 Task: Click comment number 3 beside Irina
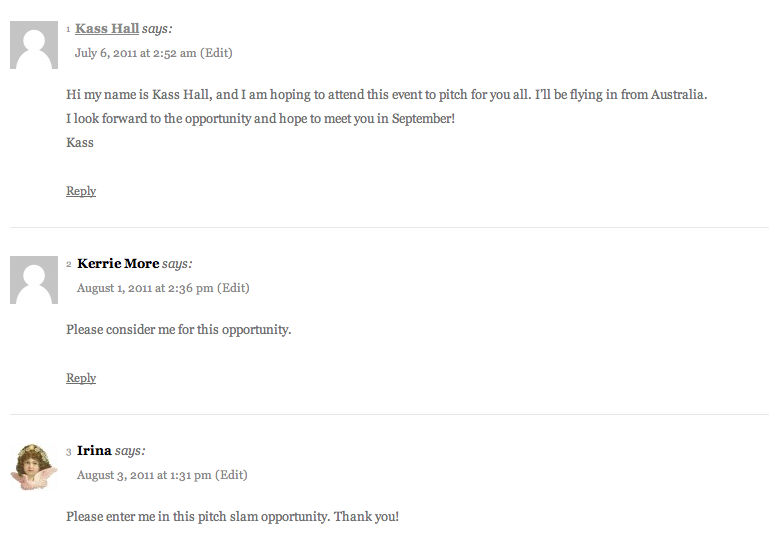[69, 451]
